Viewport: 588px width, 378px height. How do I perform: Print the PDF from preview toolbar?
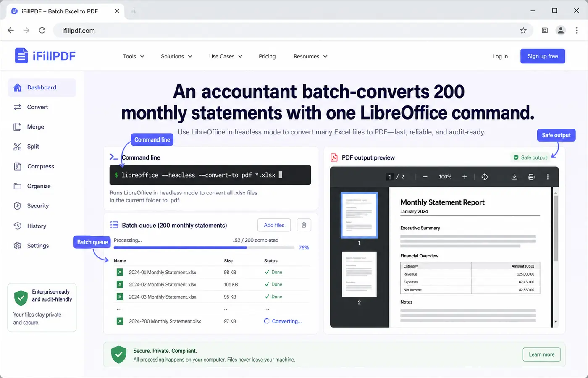tap(531, 177)
